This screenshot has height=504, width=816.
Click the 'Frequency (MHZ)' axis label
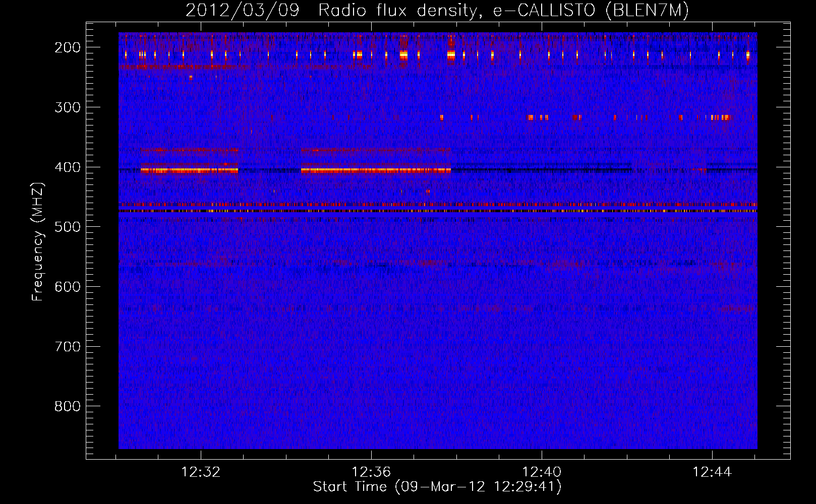point(38,241)
